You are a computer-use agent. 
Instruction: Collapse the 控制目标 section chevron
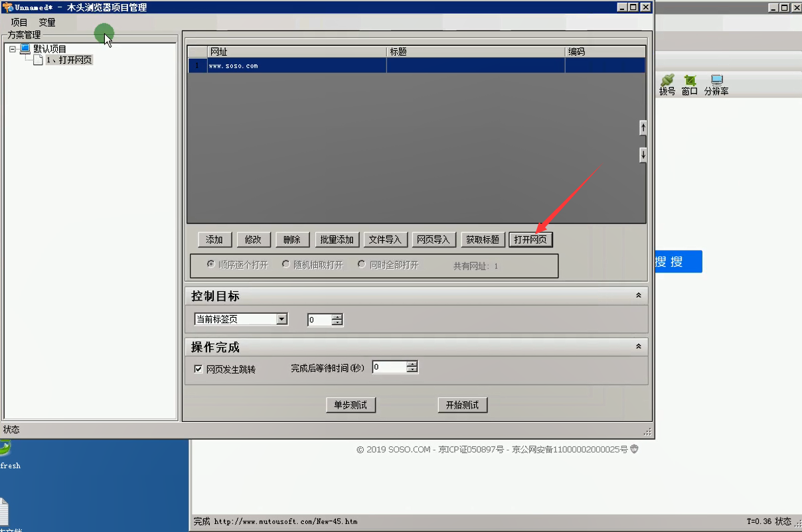(639, 296)
